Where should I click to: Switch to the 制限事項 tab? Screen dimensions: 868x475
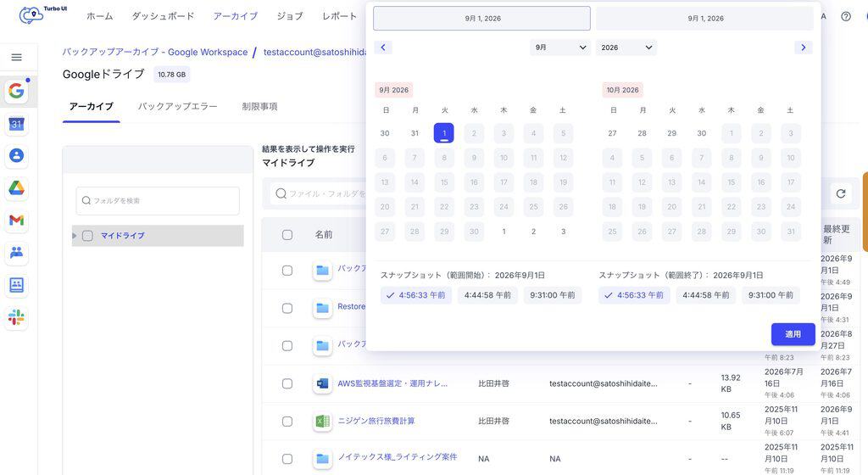tap(259, 106)
